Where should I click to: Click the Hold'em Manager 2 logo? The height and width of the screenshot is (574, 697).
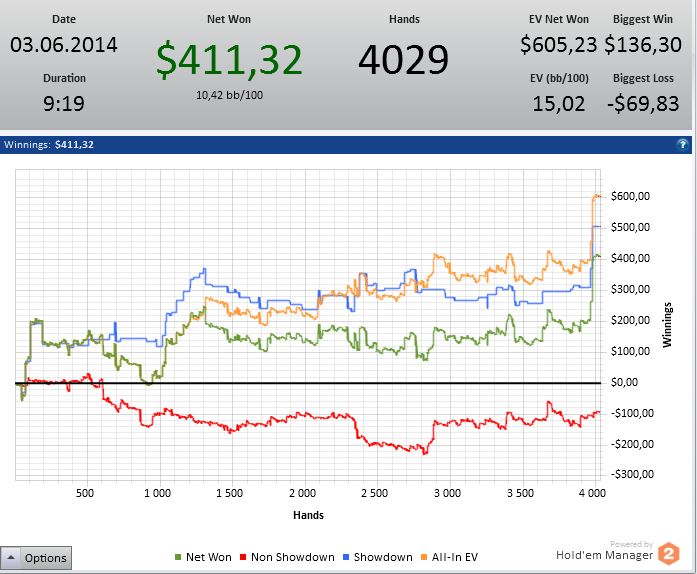coord(669,554)
